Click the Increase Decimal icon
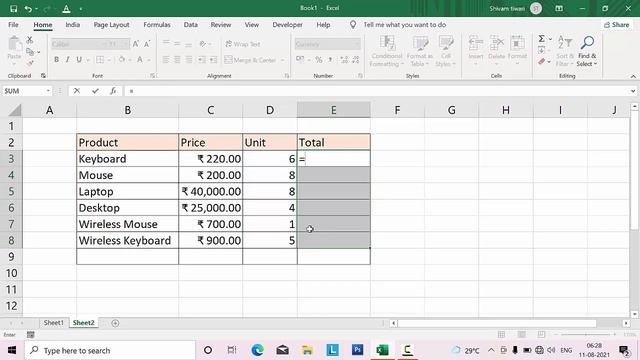 pos(344,60)
